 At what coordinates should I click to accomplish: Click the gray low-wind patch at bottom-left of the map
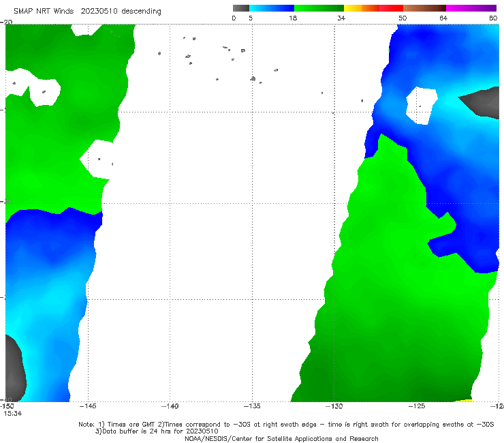tap(14, 370)
